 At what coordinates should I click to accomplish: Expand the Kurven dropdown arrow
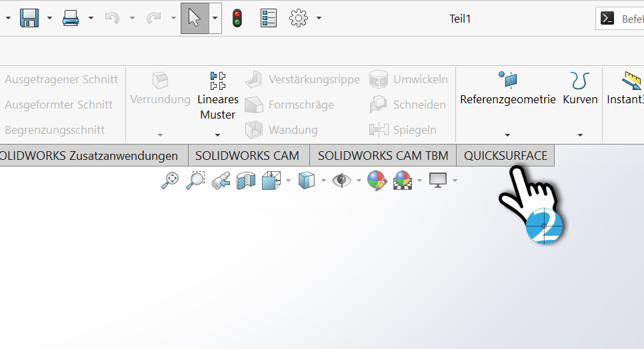tap(580, 135)
